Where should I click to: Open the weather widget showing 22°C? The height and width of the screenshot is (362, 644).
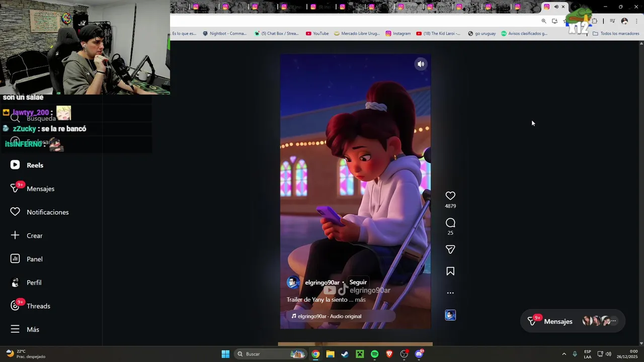(25, 354)
